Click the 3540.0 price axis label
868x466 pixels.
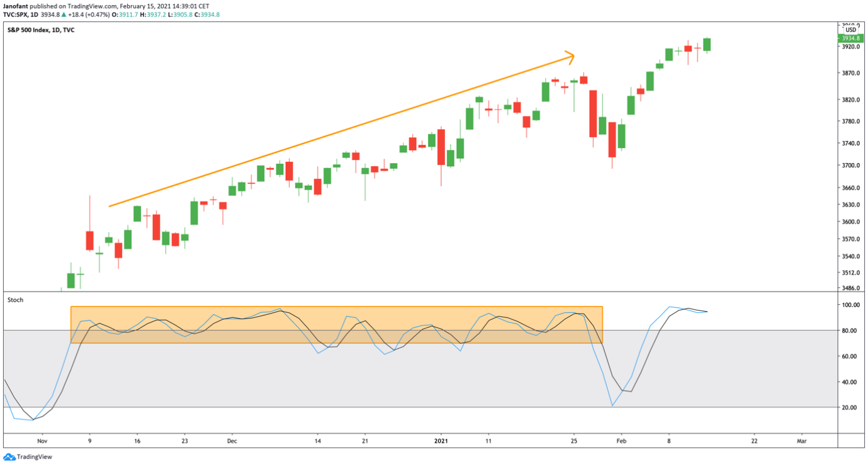(850, 257)
